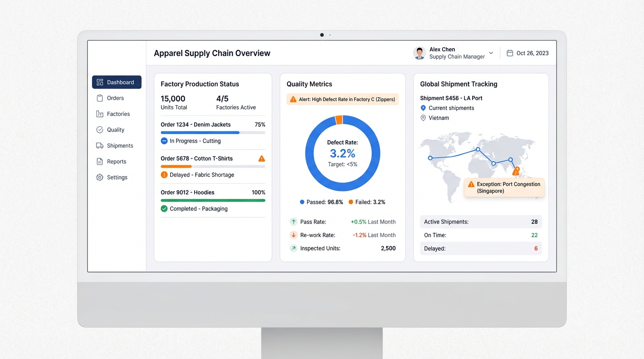Toggle the In Progress - Cutting status
Viewport: 644px width, 359px height.
pos(164,141)
